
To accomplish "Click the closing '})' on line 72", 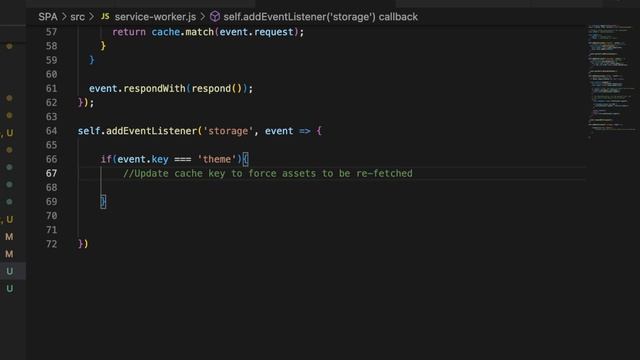I will [83, 244].
